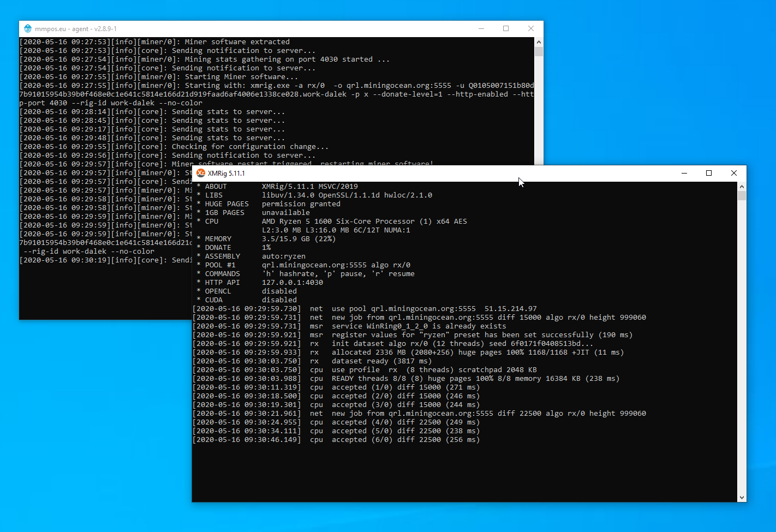The width and height of the screenshot is (776, 532).
Task: Click '127.0.0.1:4030' HTTP API value
Action: [292, 282]
